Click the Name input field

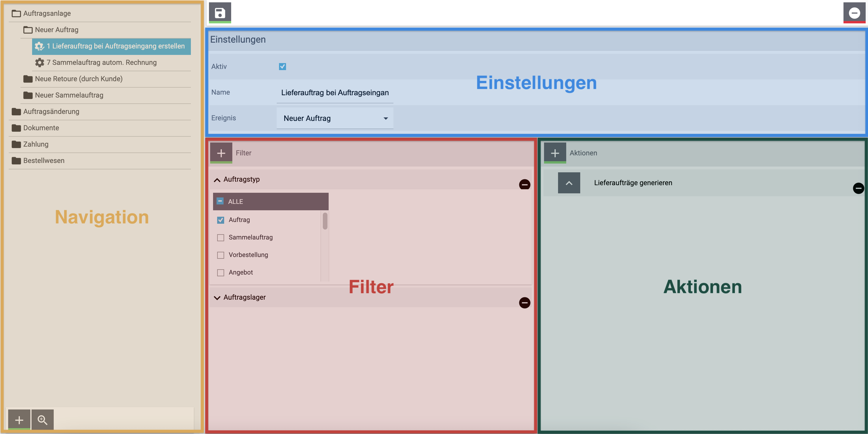pos(334,93)
